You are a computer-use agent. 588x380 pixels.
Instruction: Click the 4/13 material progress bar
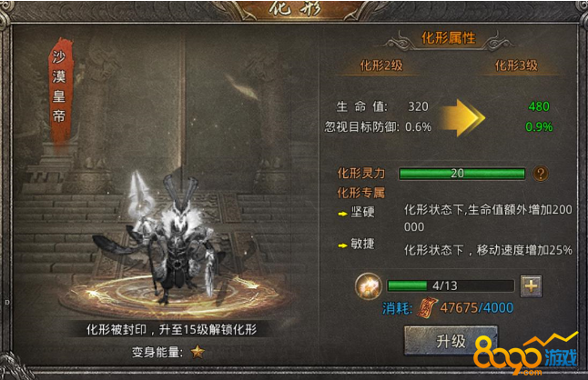point(451,286)
